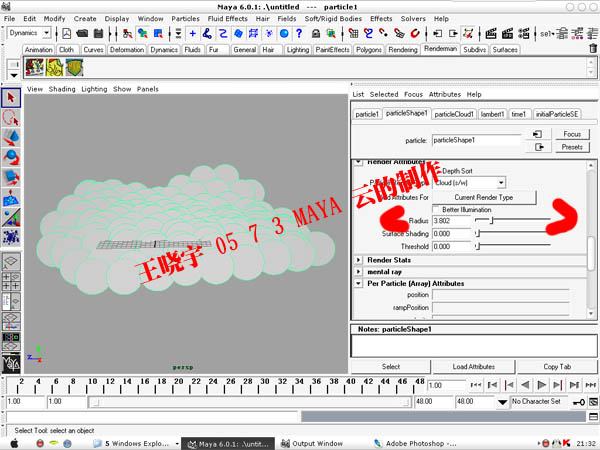Viewport: 600px width, 450px height.
Task: Click the Focus button
Action: [x=572, y=134]
